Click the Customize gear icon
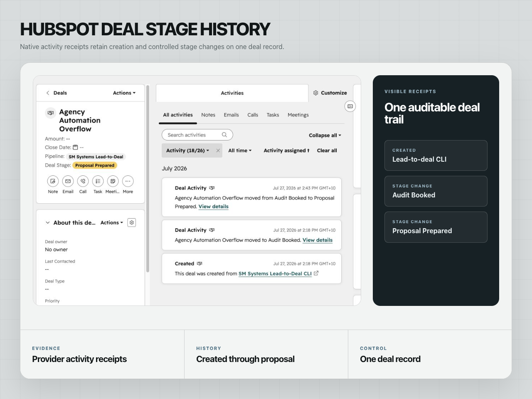This screenshot has width=532, height=399. point(315,93)
